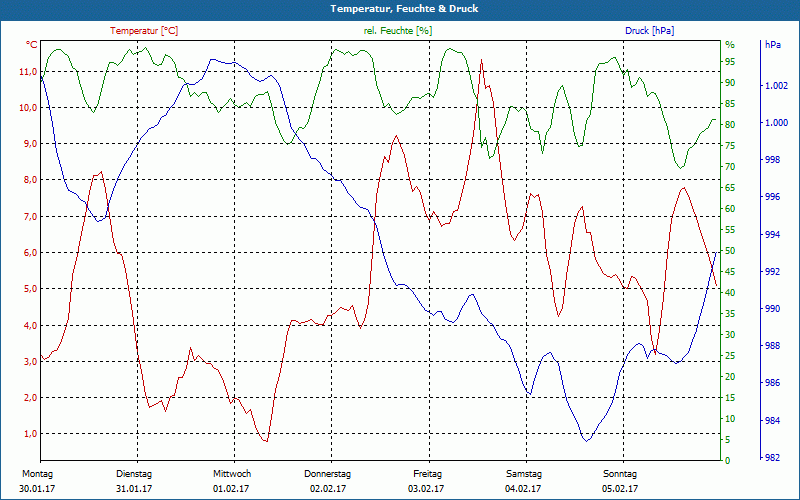Click the '95' humidity axis value
The width and height of the screenshot is (800, 500).
(x=730, y=62)
